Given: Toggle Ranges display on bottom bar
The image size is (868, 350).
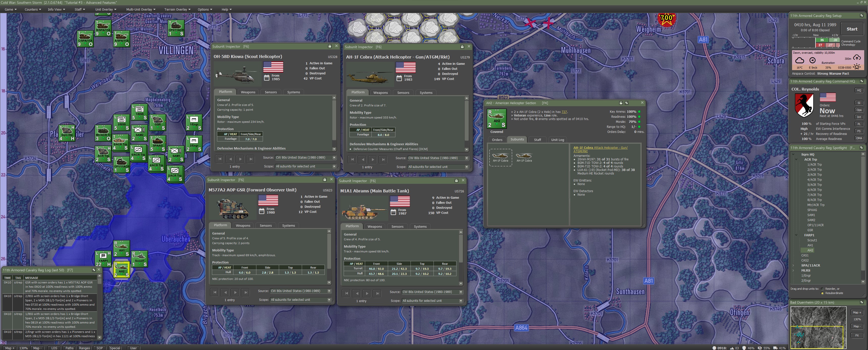Looking at the screenshot, I should click(84, 348).
